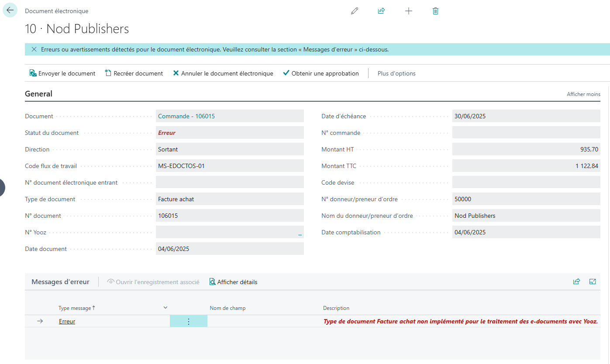Click Envoyer le document

coord(62,73)
